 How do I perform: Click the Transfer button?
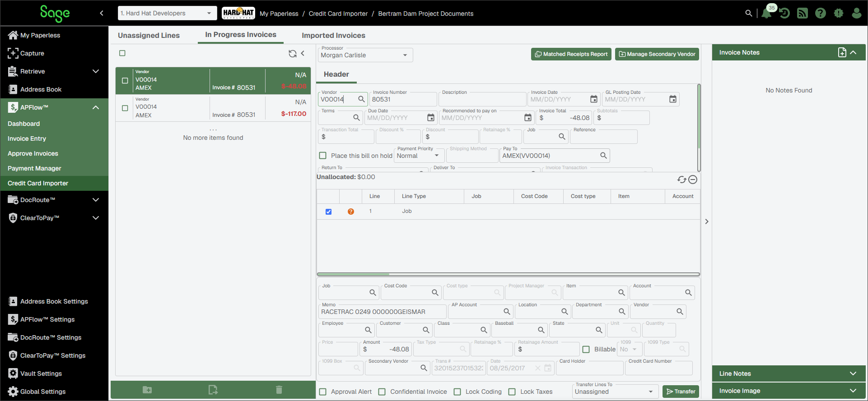[681, 392]
